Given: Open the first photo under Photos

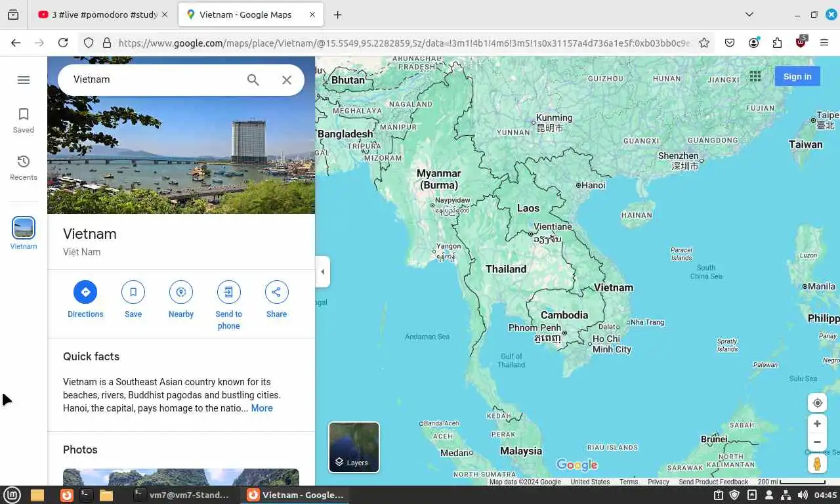Looking at the screenshot, I should click(x=181, y=477).
